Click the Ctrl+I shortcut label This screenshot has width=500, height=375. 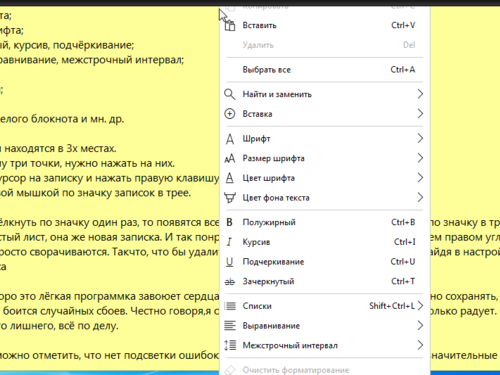(405, 242)
